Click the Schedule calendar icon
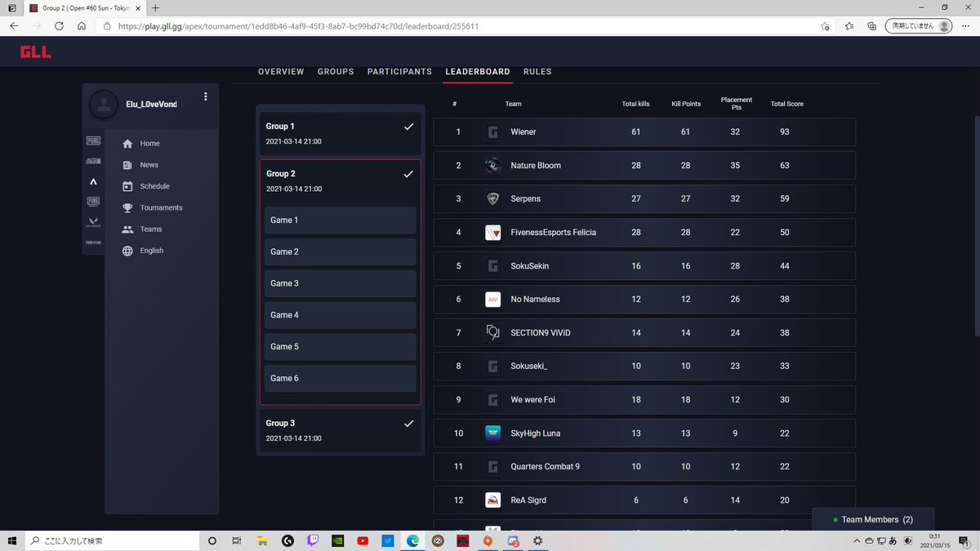Screen dimensions: 980x551 (127, 186)
